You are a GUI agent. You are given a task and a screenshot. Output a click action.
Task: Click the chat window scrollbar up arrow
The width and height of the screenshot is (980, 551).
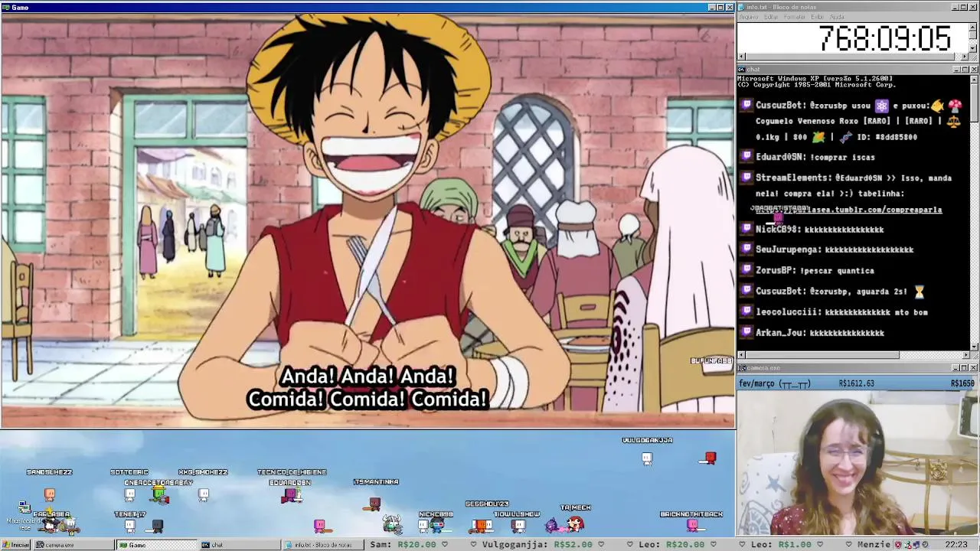point(973,79)
